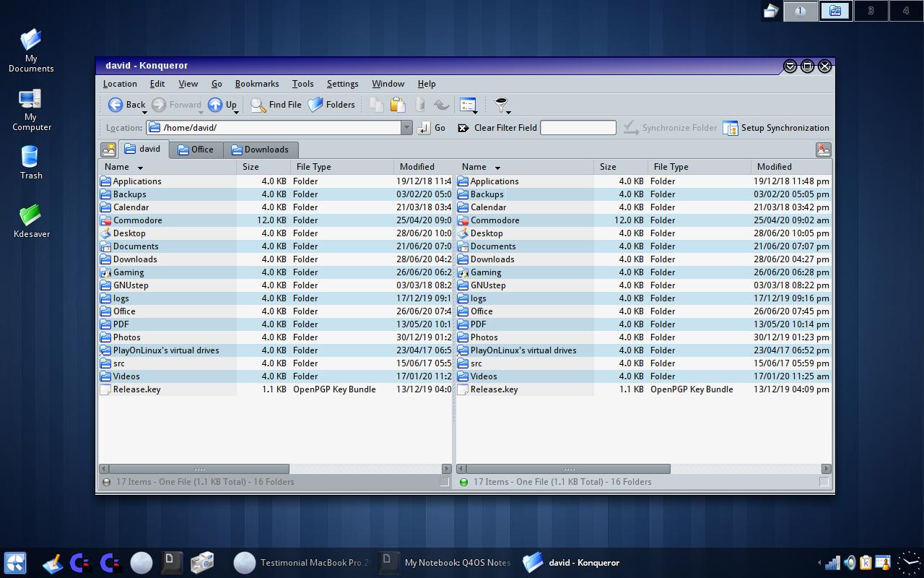Switch to the Downloads tab
Screen dimensions: 924x578
pyautogui.click(x=261, y=150)
